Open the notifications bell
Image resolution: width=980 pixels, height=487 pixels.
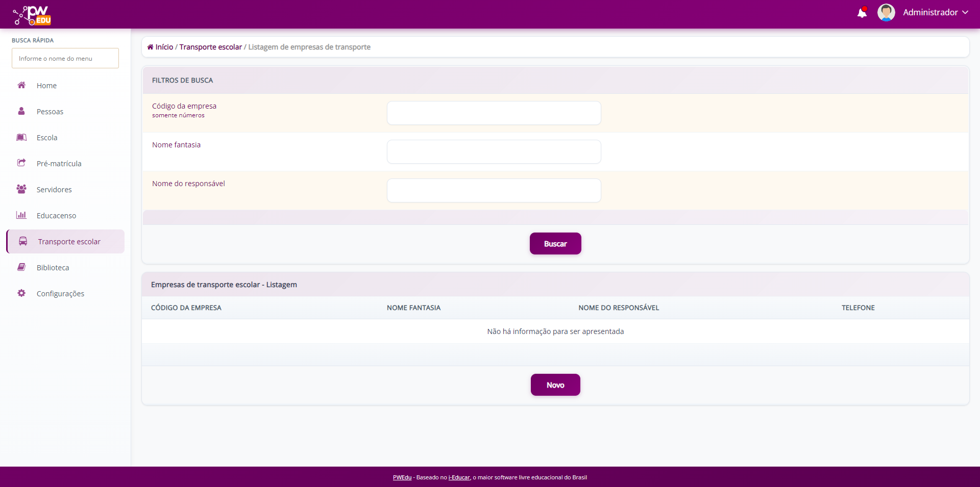click(x=862, y=13)
